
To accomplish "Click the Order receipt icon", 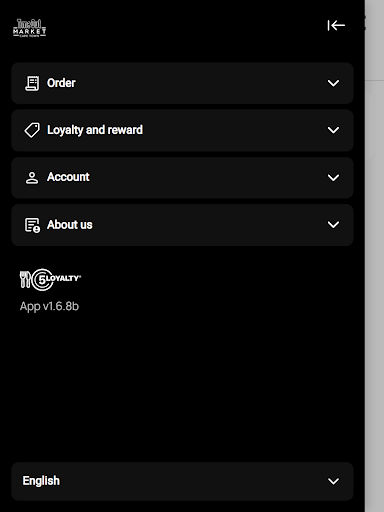I will (32, 83).
